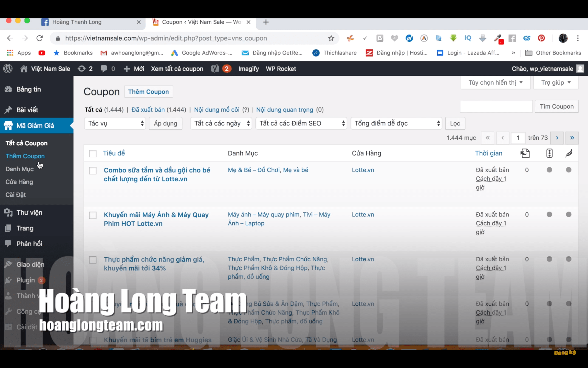This screenshot has width=588, height=368.
Task: Click the Việt Nam Sale home icon
Action: pyautogui.click(x=24, y=69)
